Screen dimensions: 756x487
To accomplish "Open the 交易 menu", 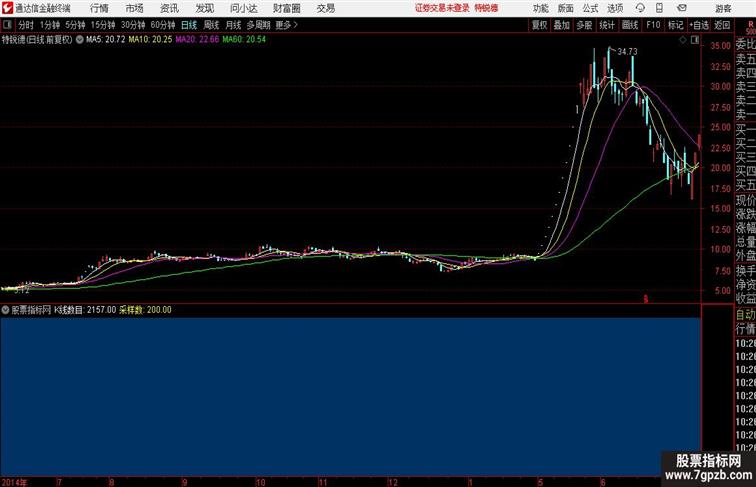I will [325, 8].
